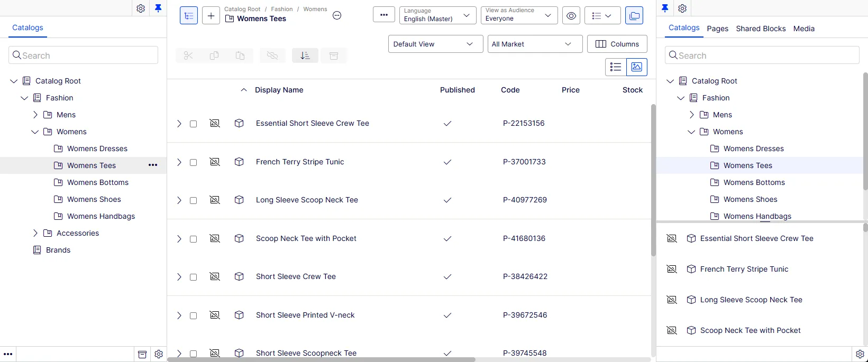Expand the Accessories node in left tree
The image size is (868, 362).
tap(35, 233)
